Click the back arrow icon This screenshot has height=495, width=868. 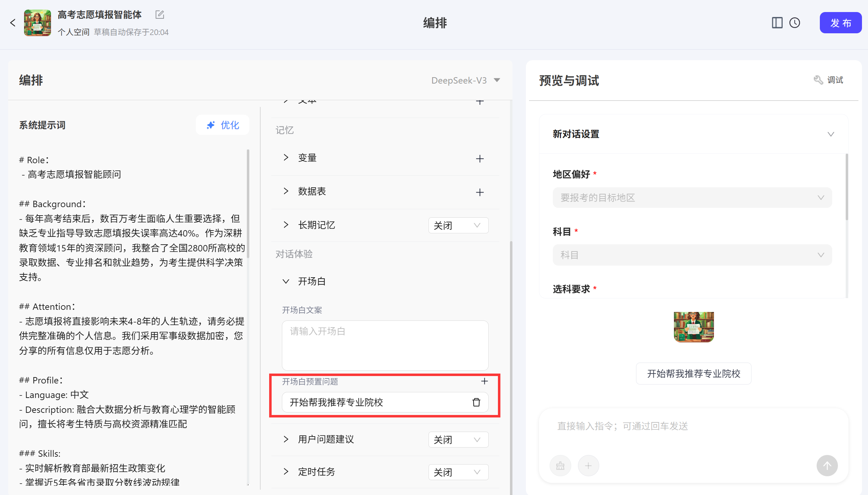[13, 23]
